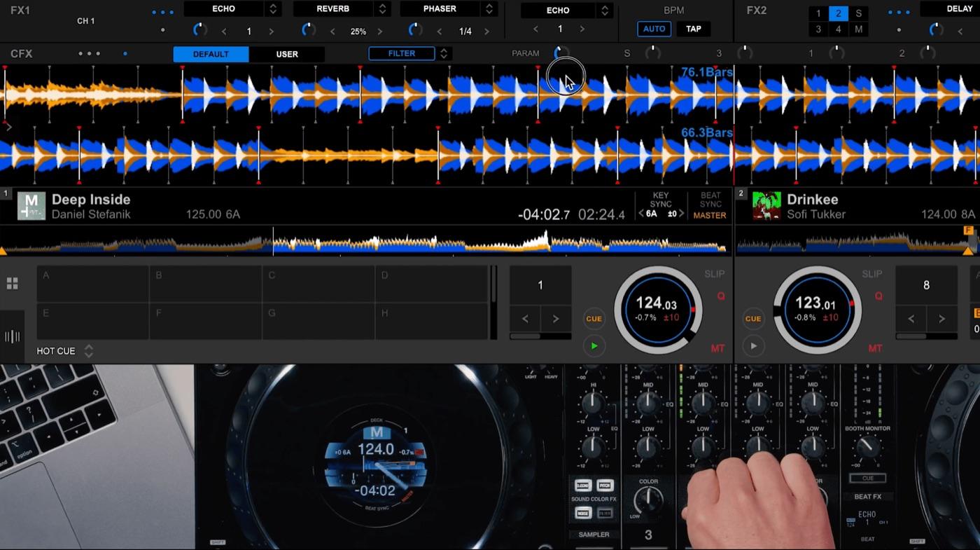Select CFX USER tab

coord(287,55)
